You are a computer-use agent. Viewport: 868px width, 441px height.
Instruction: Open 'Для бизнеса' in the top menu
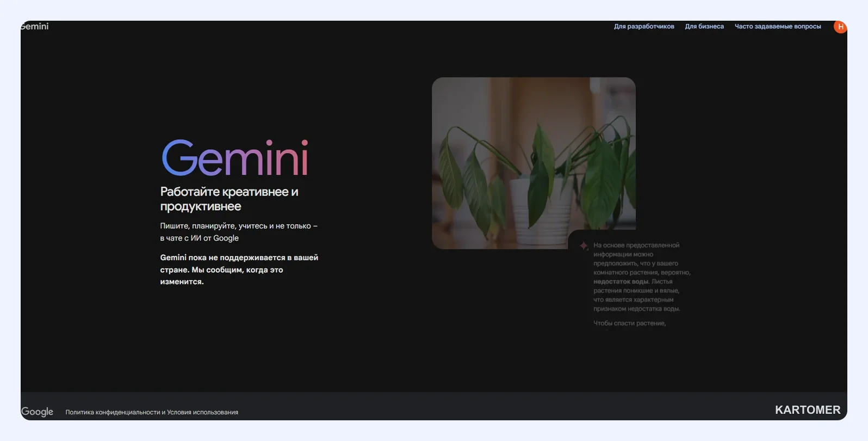tap(704, 26)
